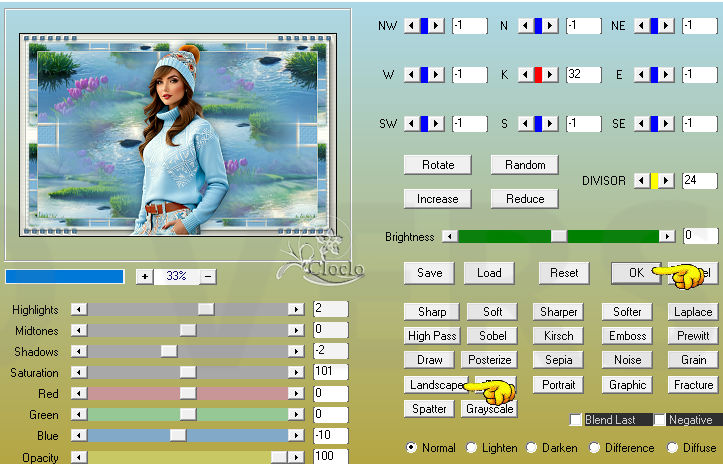Click right arrow of K value
This screenshot has width=723, height=464.
[x=551, y=75]
